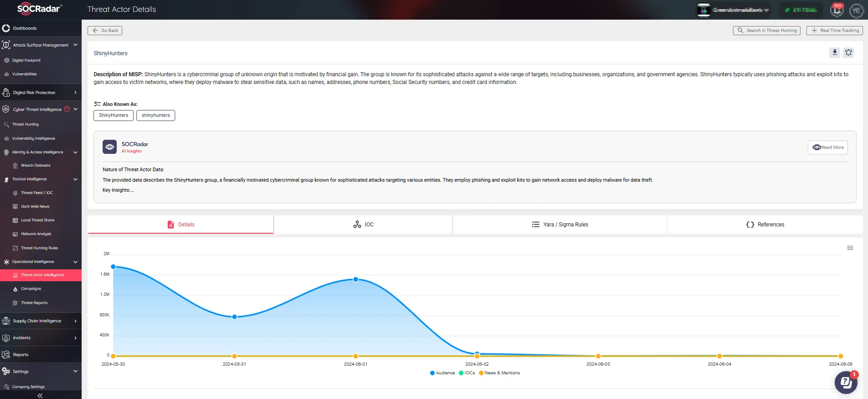Click the Incidents warning icon
Viewport: 868px width, 399px height.
[6, 338]
